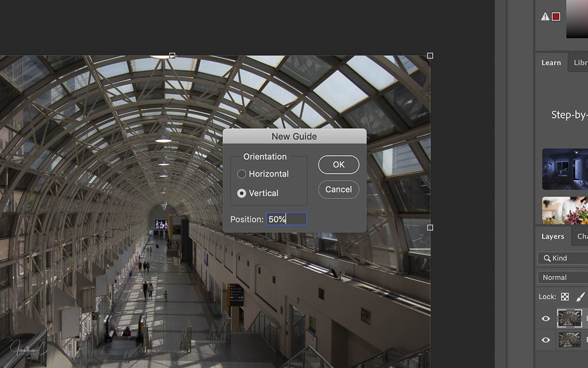Viewport: 588px width, 368px height.
Task: Click the red gamut-safe color swatch
Action: point(556,17)
